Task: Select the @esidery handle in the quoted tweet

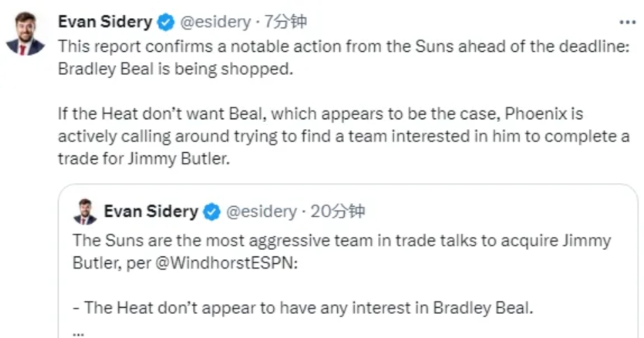Action: (260, 212)
